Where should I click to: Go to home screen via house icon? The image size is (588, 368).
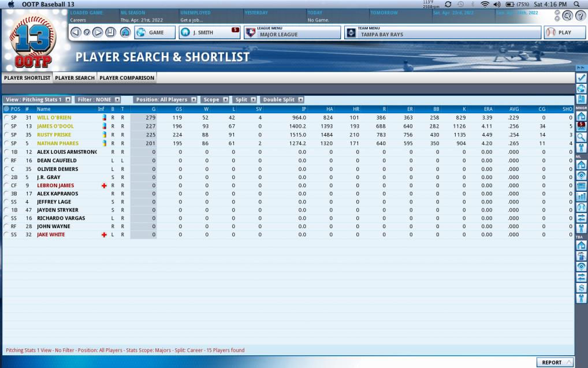pos(125,32)
